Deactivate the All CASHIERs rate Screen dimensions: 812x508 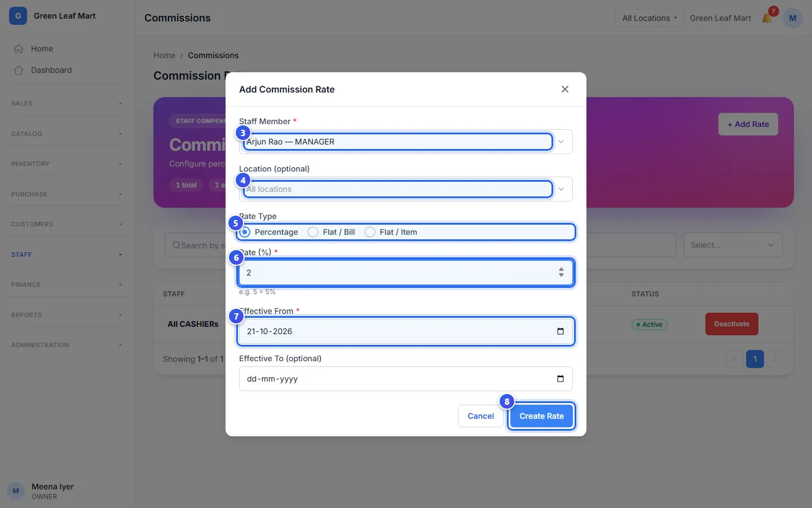(x=732, y=324)
